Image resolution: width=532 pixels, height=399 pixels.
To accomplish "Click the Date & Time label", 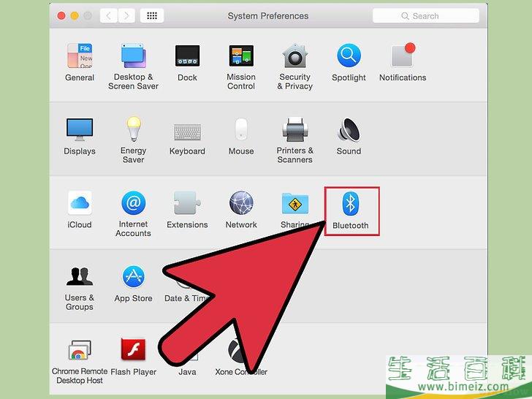I will 186,299.
